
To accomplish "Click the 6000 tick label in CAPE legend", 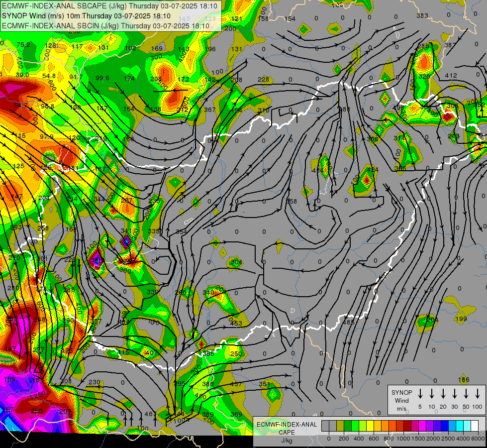I will click(x=478, y=439).
